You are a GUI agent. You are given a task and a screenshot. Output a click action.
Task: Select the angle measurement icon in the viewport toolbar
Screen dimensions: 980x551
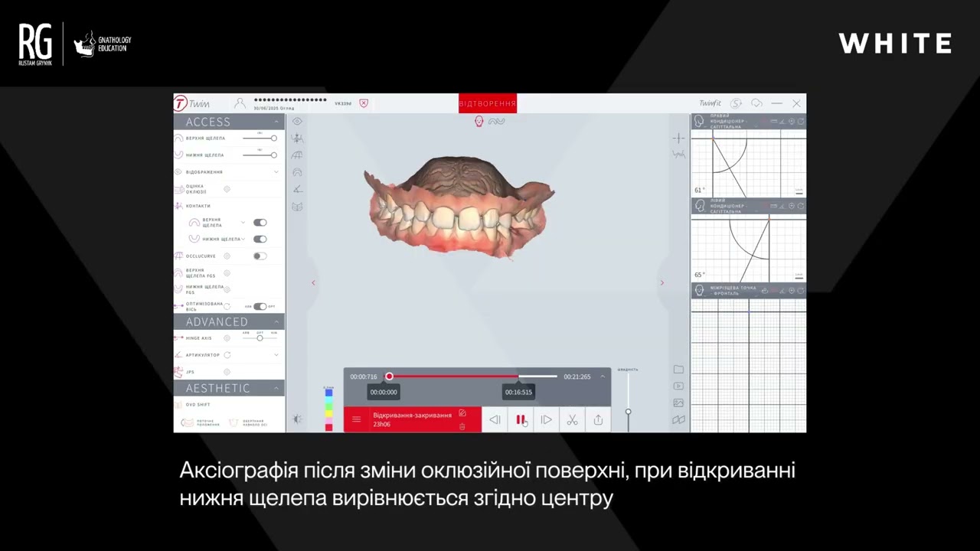click(297, 189)
